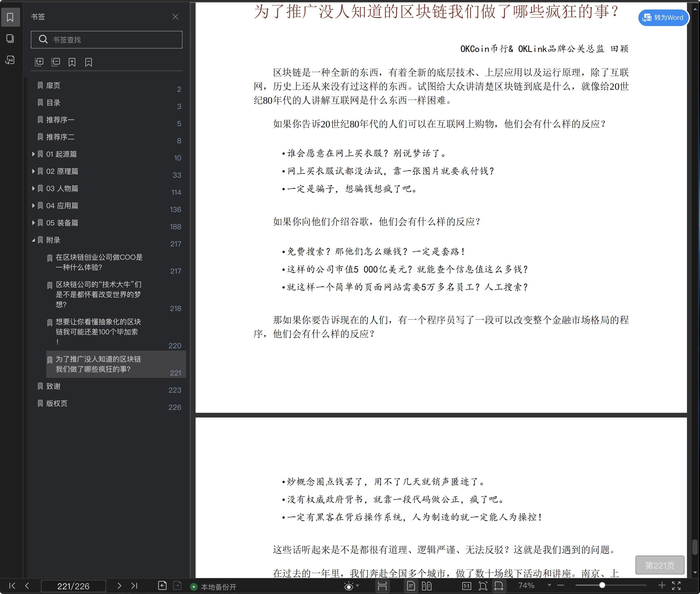This screenshot has height=594, width=700.
Task: Toggle continuous scrolling layout icon
Action: (x=382, y=586)
